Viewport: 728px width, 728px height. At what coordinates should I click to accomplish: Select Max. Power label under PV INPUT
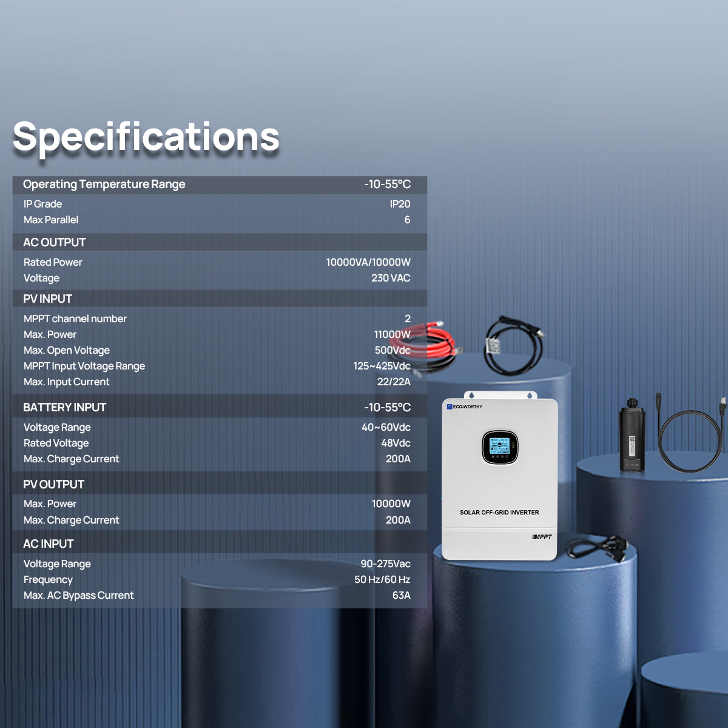tap(50, 334)
